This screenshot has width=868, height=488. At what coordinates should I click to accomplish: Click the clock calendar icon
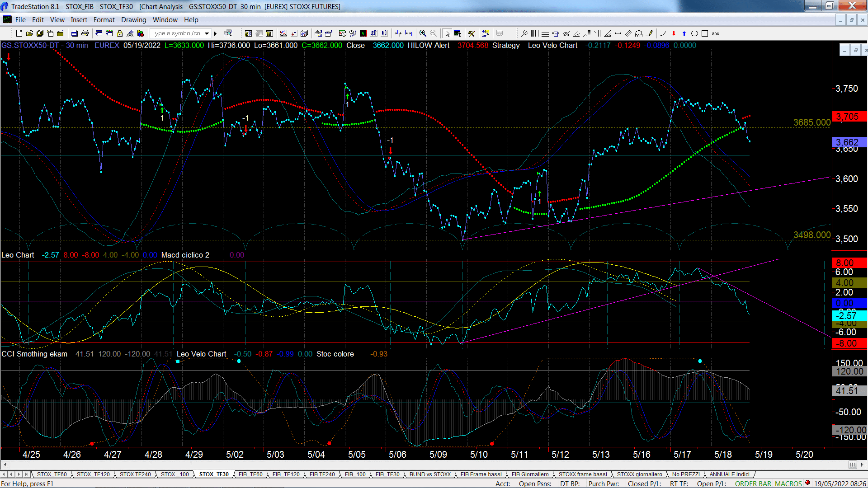pyautogui.click(x=342, y=33)
